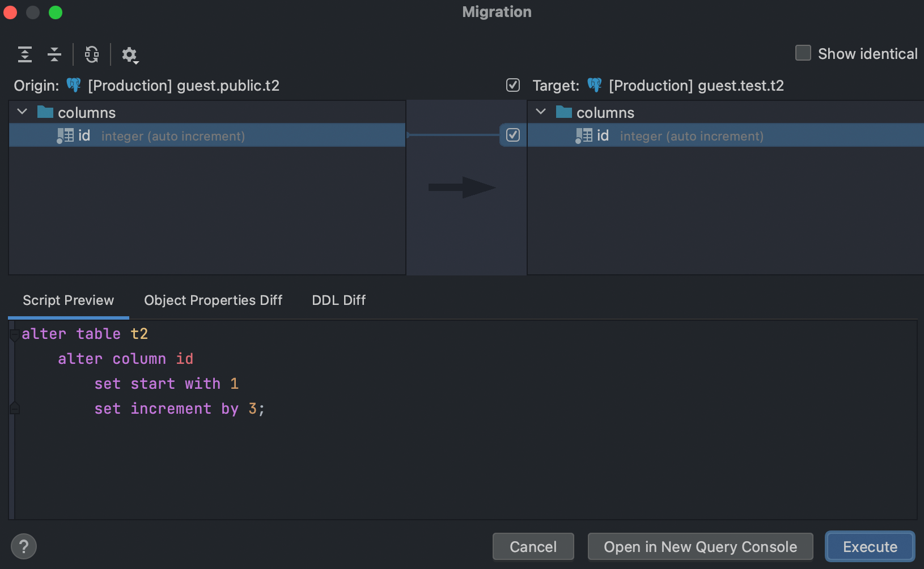The image size is (924, 569).
Task: Click the Origin columns folder icon
Action: tap(45, 112)
